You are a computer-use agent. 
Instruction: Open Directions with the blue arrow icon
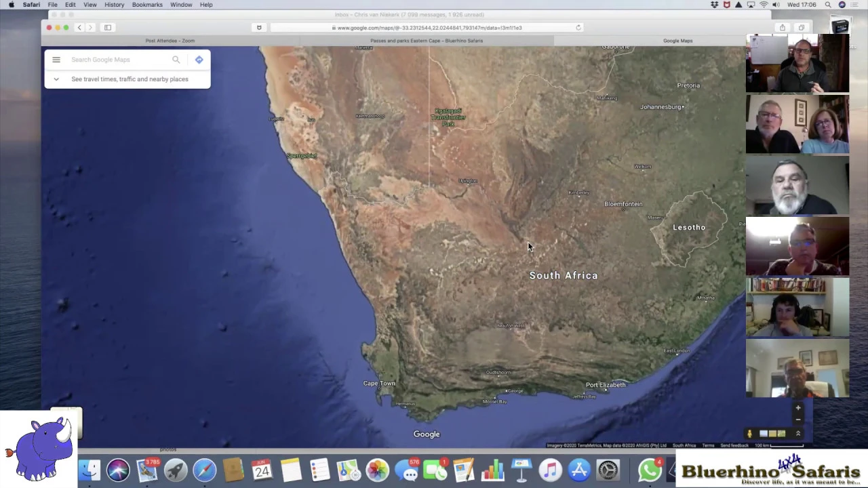pyautogui.click(x=199, y=60)
